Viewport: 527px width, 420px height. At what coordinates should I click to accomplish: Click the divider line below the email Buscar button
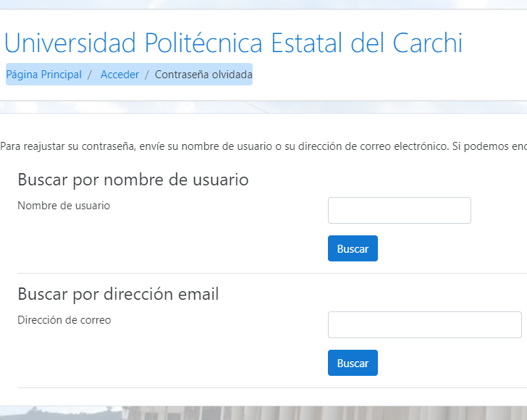[261, 387]
